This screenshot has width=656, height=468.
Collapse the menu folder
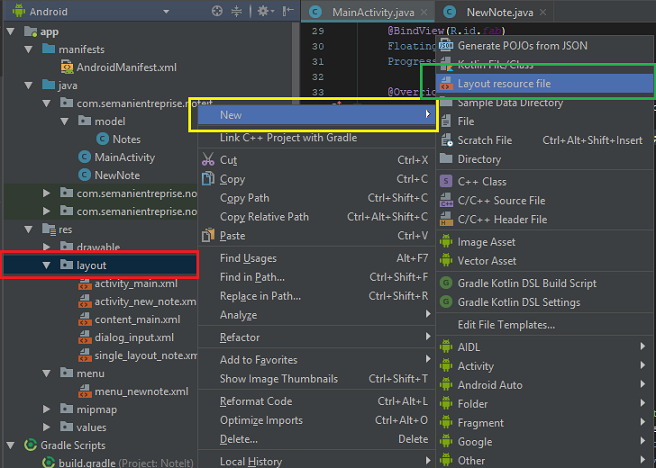tap(46, 373)
